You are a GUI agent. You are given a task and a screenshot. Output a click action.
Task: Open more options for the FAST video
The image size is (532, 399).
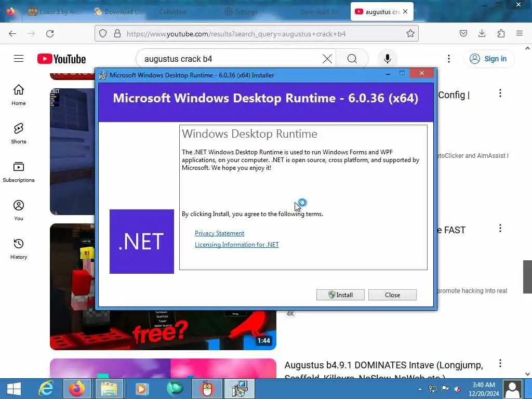coord(500,229)
